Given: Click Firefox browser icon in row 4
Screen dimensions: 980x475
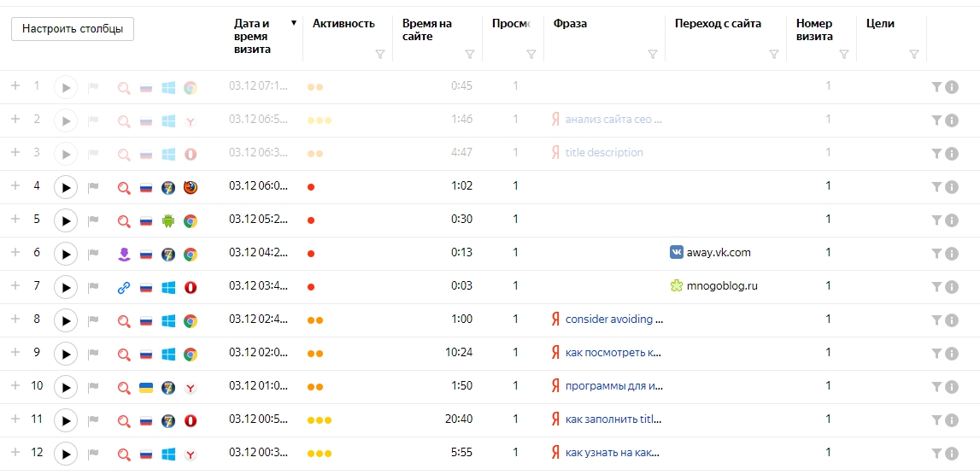Looking at the screenshot, I should (x=191, y=187).
